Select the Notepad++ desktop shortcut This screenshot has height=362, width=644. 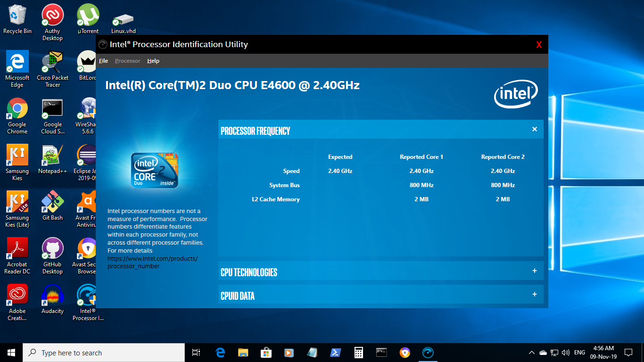(52, 159)
